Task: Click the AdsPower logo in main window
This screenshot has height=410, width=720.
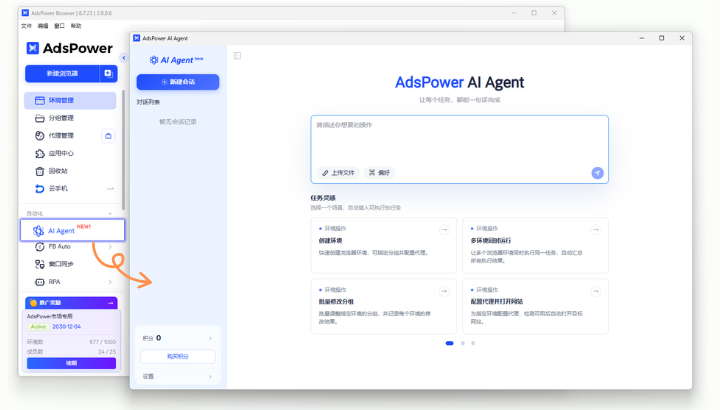Action: 69,48
